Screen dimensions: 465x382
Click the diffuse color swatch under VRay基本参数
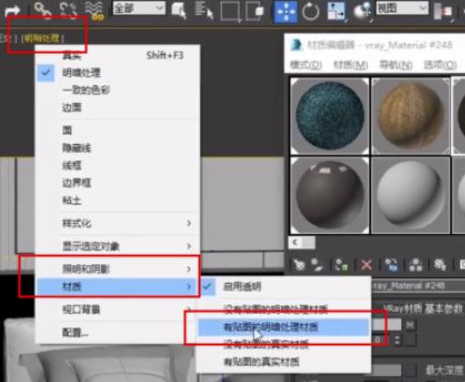(x=387, y=324)
